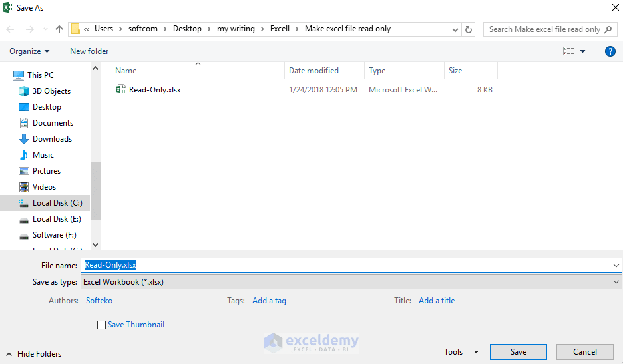623x364 pixels.
Task: Open Videos folder in sidebar
Action: click(x=44, y=186)
